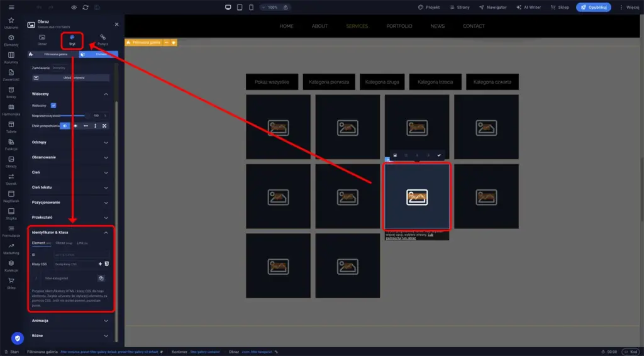644x356 pixels.
Task: Open Formularze in left sidebar
Action: pyautogui.click(x=11, y=231)
